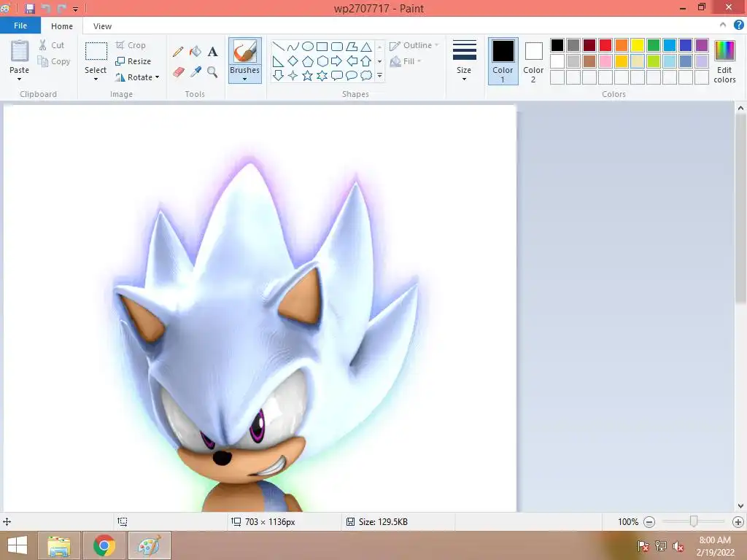Pick the yellow color swatch

638,45
